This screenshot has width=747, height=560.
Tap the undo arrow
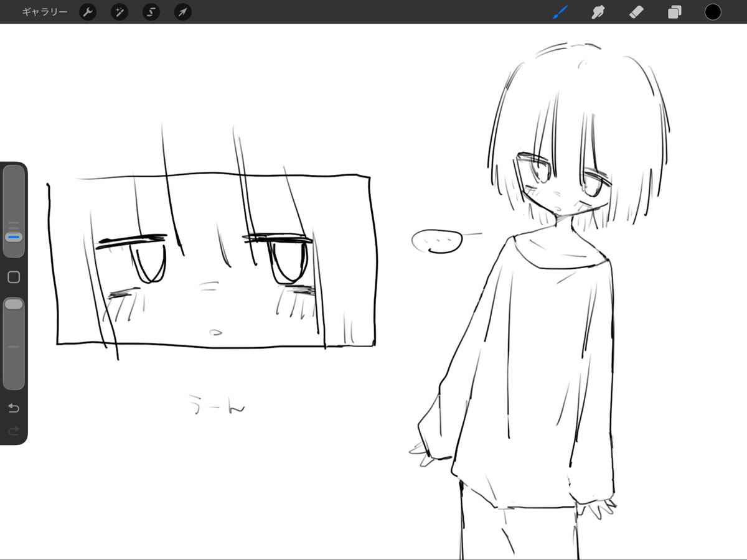click(14, 408)
